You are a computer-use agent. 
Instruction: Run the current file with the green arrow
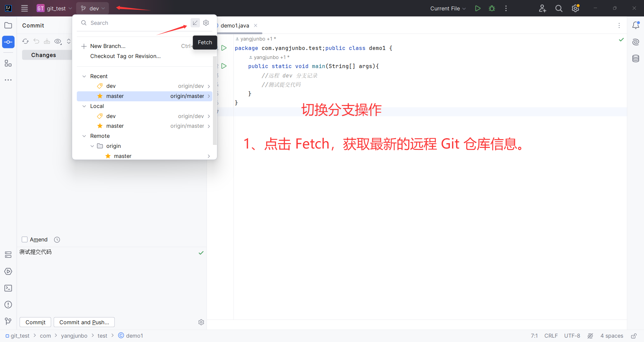tap(478, 8)
